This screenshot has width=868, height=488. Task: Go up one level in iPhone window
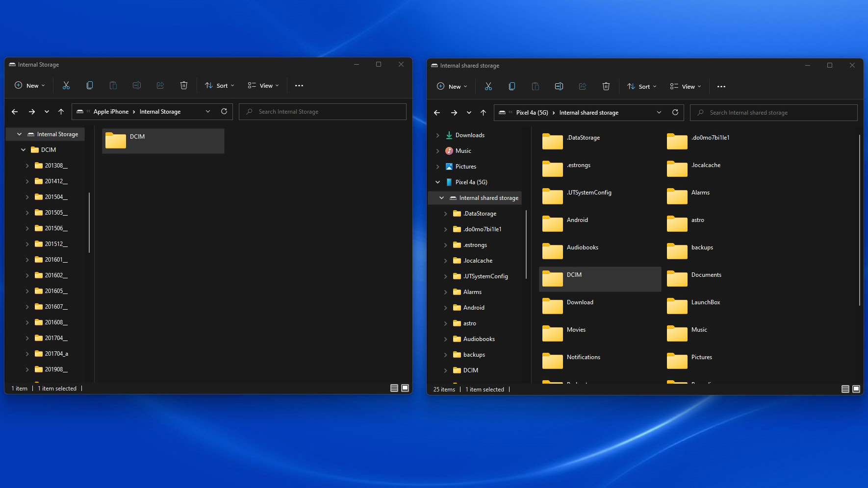pyautogui.click(x=61, y=112)
